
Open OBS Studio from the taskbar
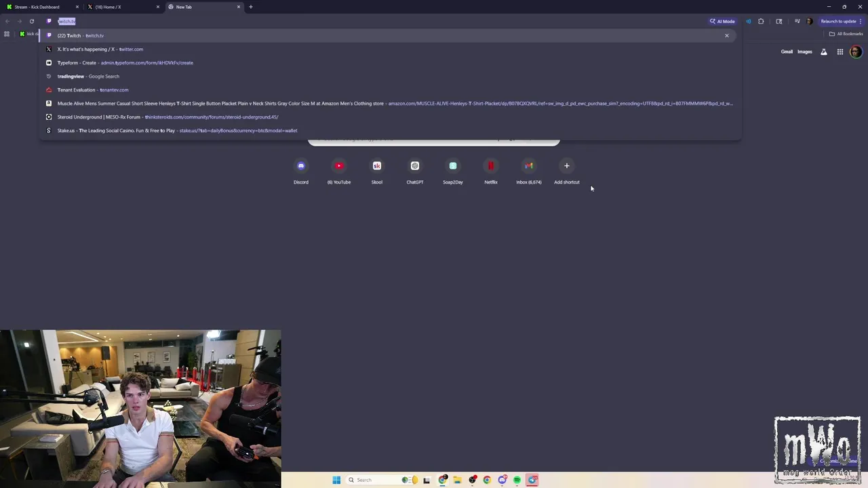[x=473, y=480]
